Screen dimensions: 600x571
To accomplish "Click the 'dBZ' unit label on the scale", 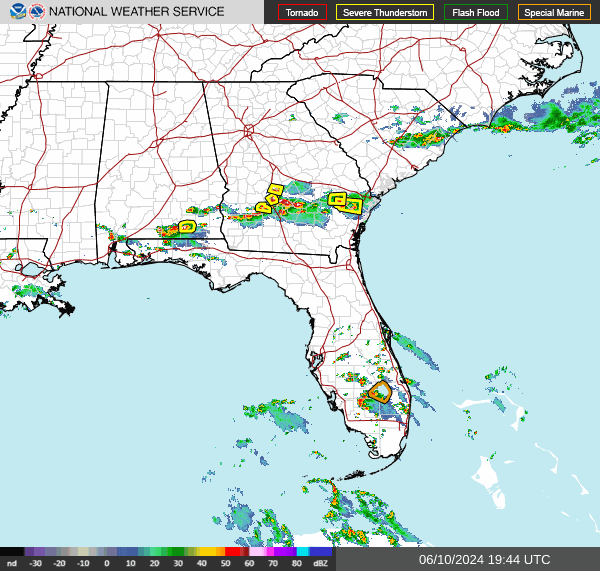I will (320, 563).
